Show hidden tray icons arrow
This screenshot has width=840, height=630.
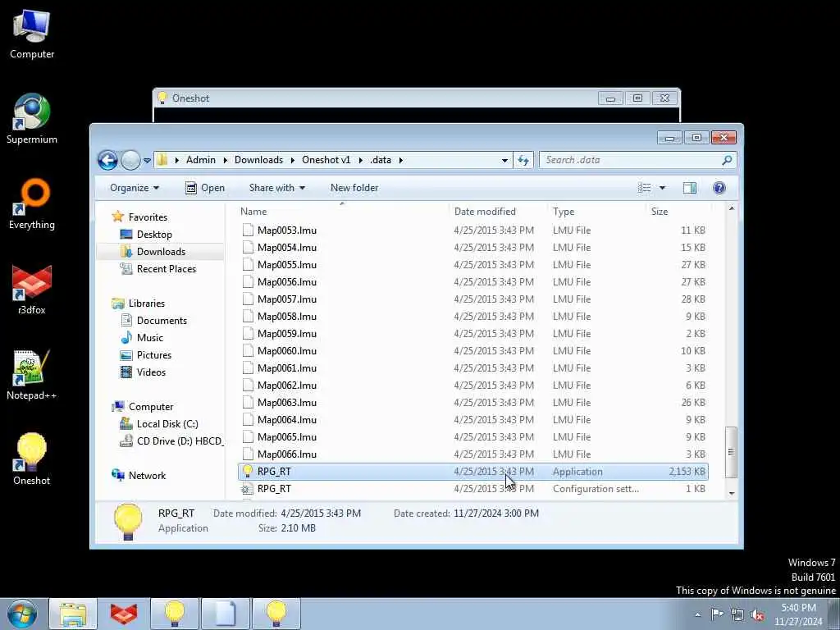tap(697, 614)
